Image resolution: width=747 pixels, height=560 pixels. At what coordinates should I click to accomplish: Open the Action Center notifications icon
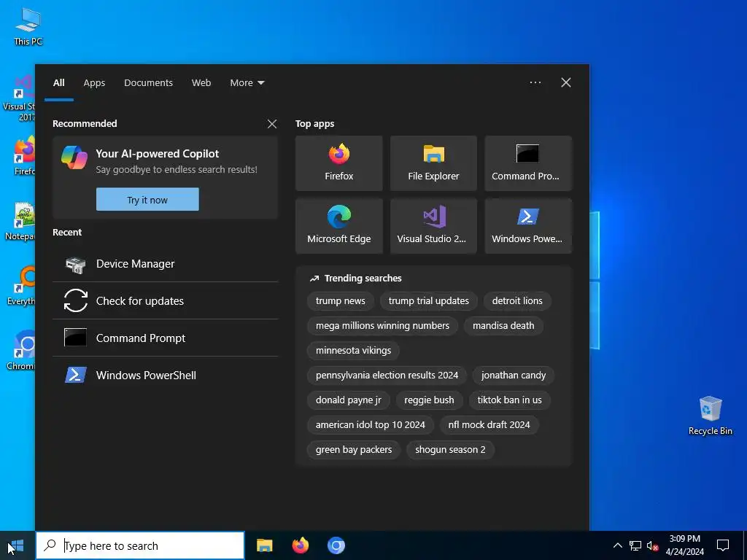(723, 545)
